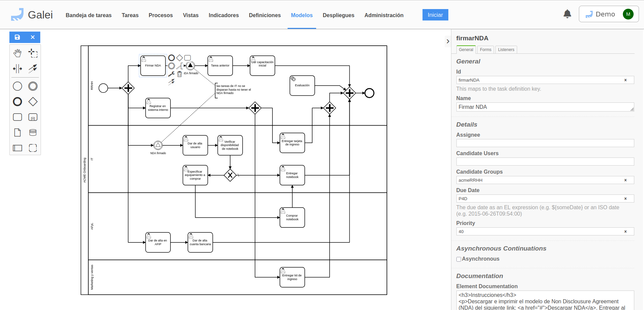The width and height of the screenshot is (644, 310).
Task: Select the Create pool/participant tool
Action: (x=17, y=148)
